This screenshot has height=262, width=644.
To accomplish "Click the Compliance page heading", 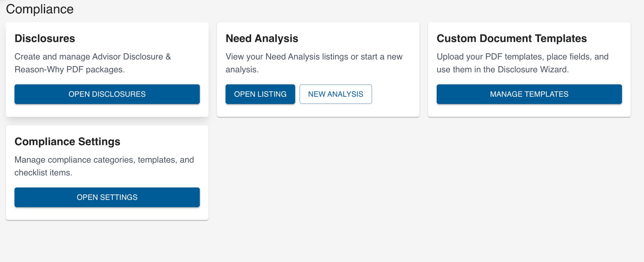I will pyautogui.click(x=39, y=8).
